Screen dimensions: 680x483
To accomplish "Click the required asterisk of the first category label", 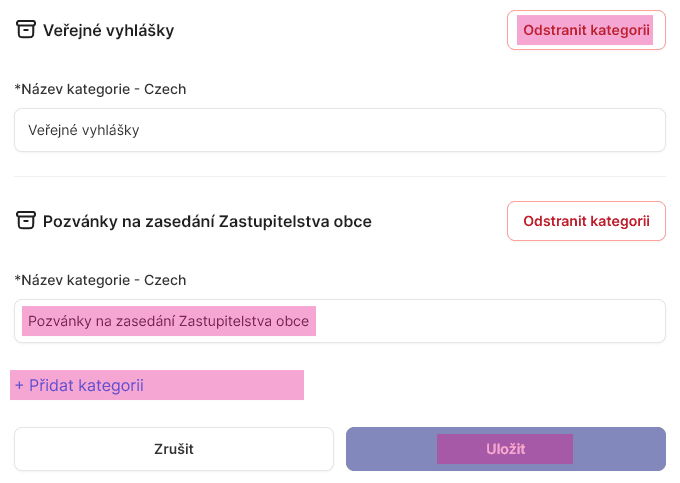I will (x=17, y=88).
